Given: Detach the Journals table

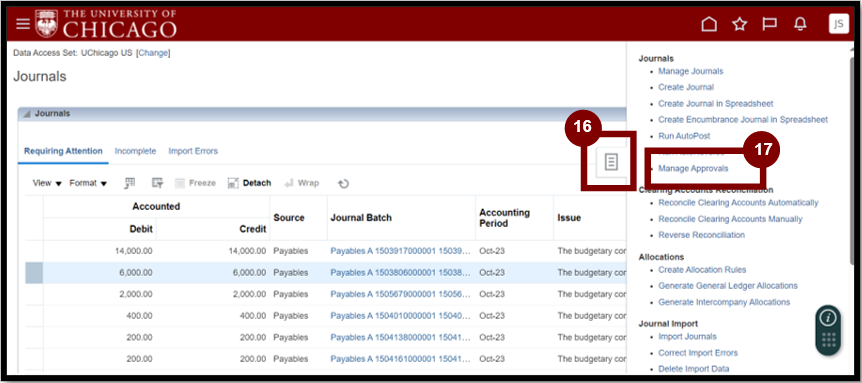Looking at the screenshot, I should click(249, 183).
